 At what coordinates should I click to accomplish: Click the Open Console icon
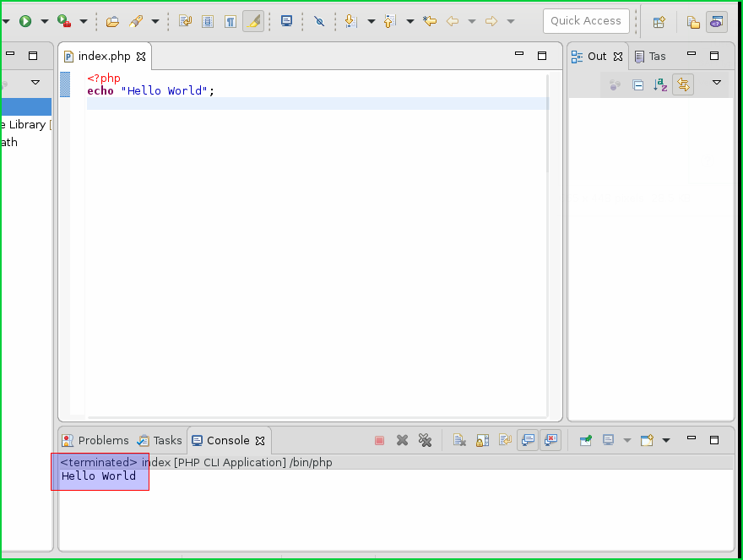[647, 441]
